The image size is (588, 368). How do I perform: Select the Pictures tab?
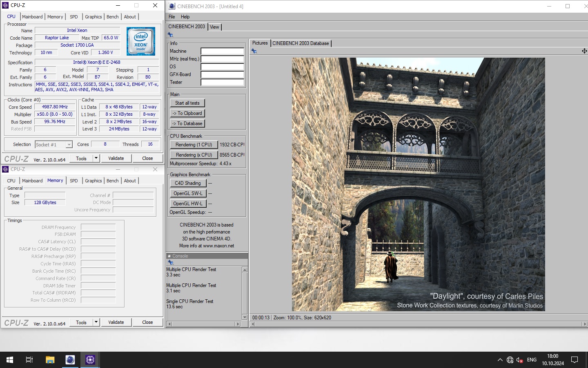point(260,43)
